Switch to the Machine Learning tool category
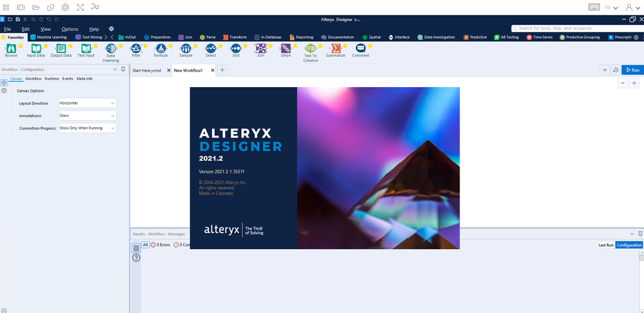Image resolution: width=644 pixels, height=313 pixels. 48,37
